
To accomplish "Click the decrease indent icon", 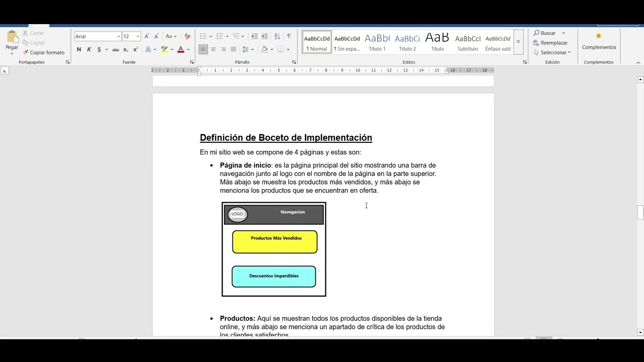I will (254, 36).
